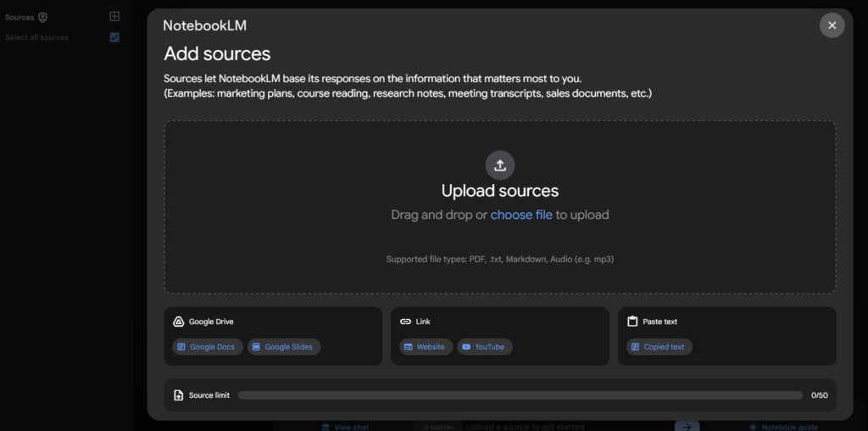The height and width of the screenshot is (431, 868).
Task: Click the Paste text clipboard icon
Action: (632, 322)
